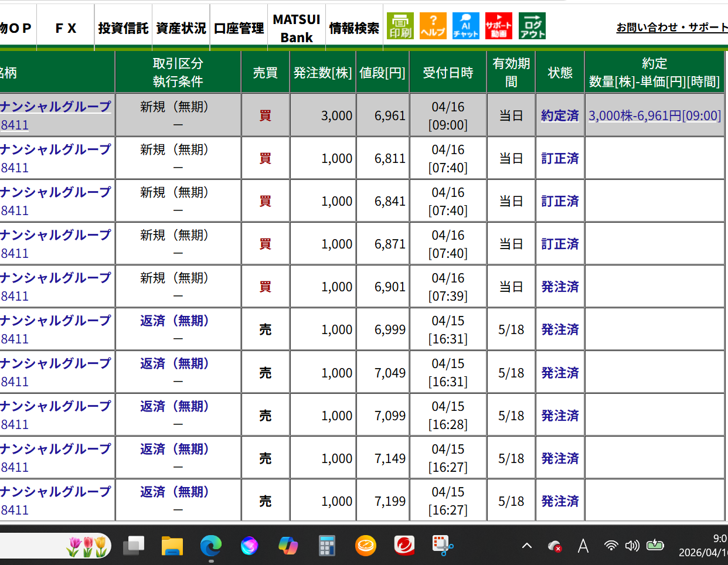
Task: Open the red サポート動画 icon
Action: (498, 26)
